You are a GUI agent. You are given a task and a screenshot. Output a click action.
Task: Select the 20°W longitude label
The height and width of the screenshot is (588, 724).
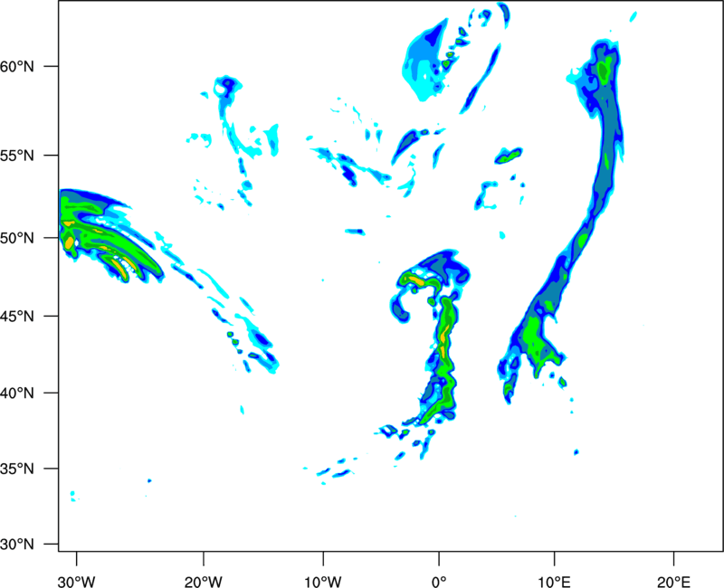tap(204, 582)
